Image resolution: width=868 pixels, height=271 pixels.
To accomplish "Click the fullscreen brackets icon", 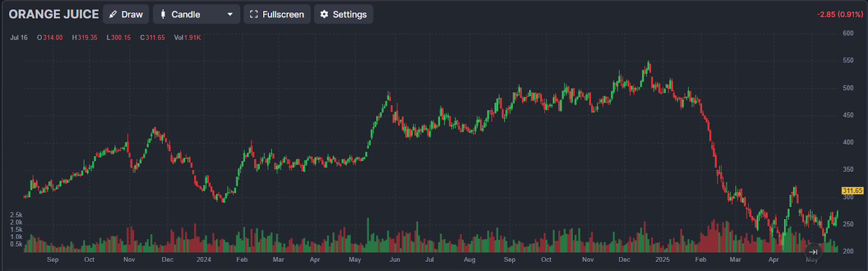I will 253,15.
